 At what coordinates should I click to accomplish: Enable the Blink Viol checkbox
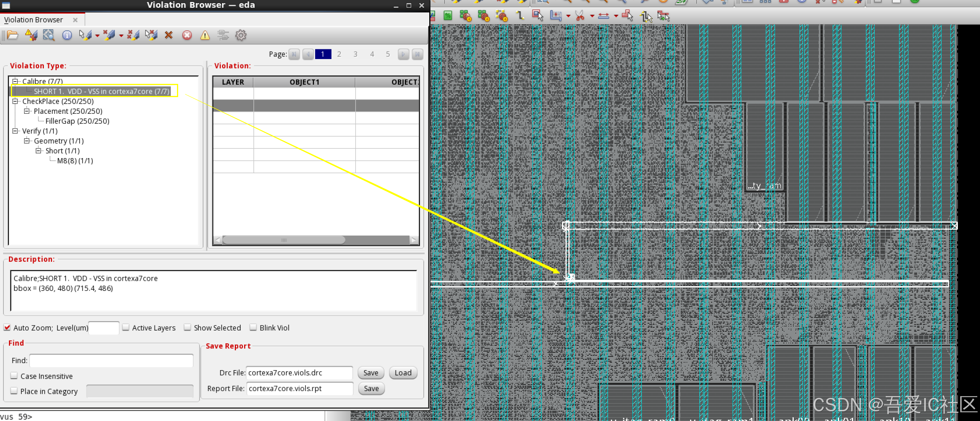253,327
